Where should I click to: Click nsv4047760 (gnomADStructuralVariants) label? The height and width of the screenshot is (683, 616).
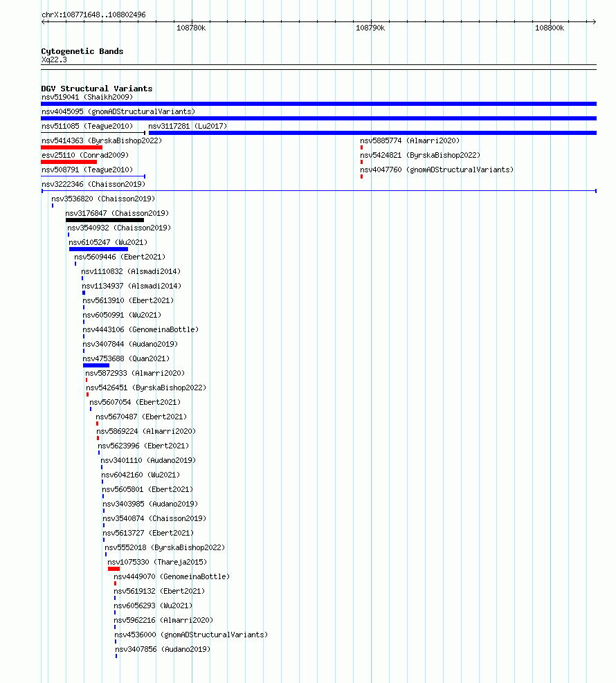(x=437, y=170)
